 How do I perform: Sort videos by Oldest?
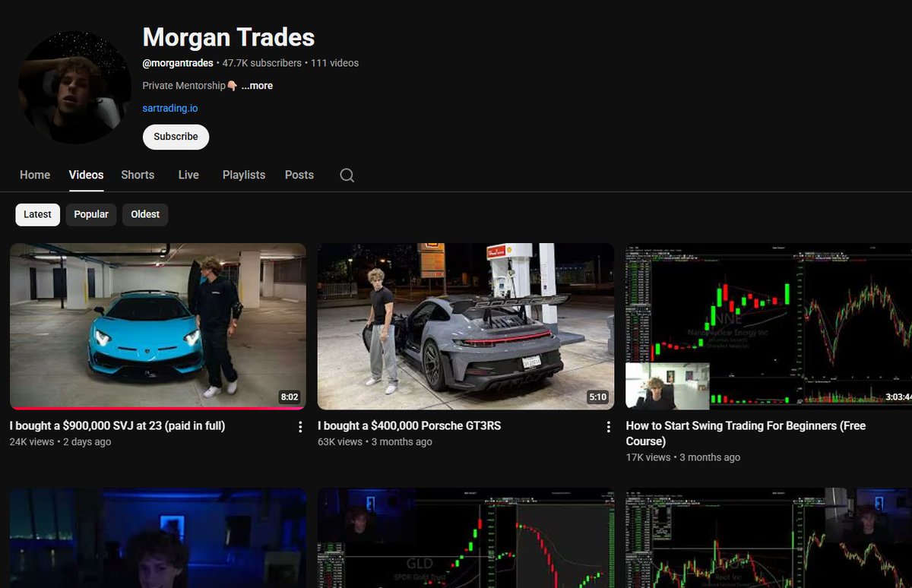pos(145,214)
